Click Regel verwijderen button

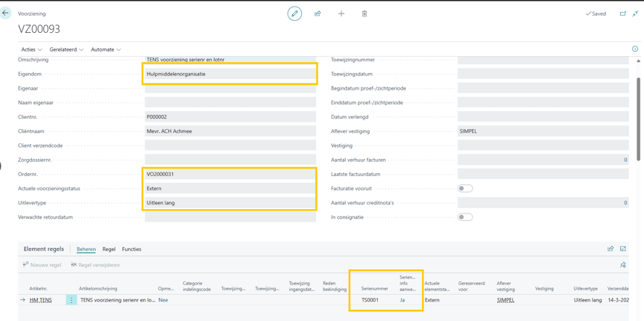[x=95, y=265]
